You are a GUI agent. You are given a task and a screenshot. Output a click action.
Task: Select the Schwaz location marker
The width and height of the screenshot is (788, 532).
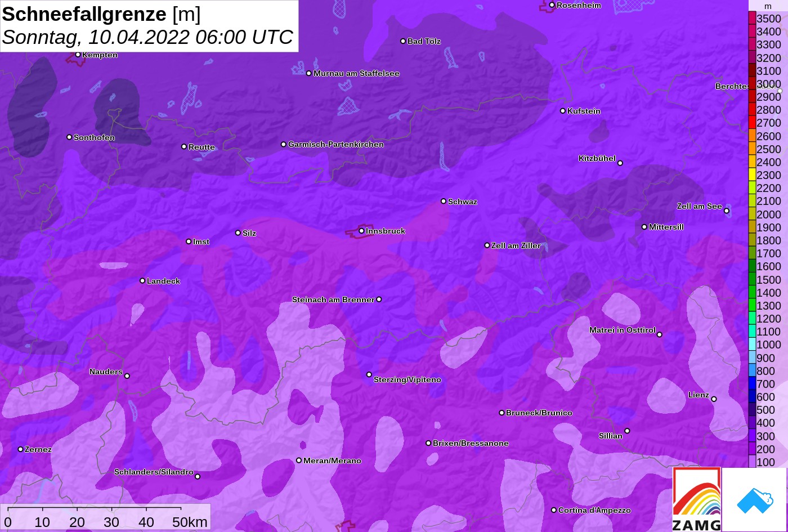coord(444,201)
